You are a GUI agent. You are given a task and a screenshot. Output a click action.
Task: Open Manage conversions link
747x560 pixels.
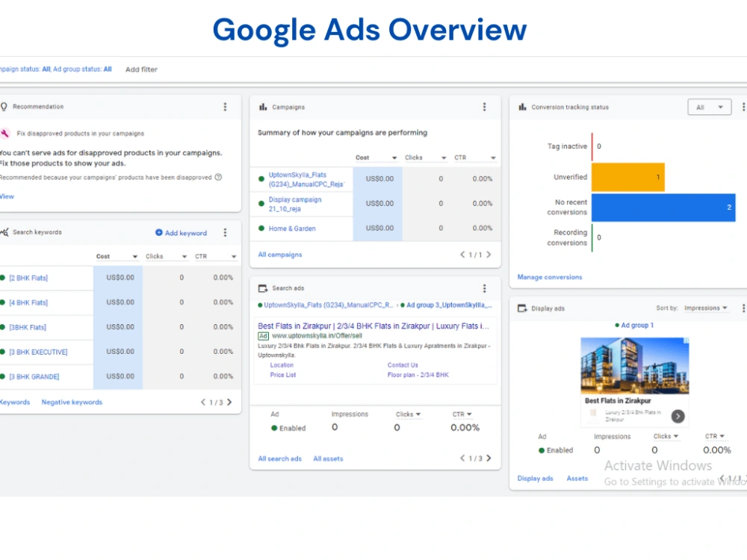pos(550,277)
